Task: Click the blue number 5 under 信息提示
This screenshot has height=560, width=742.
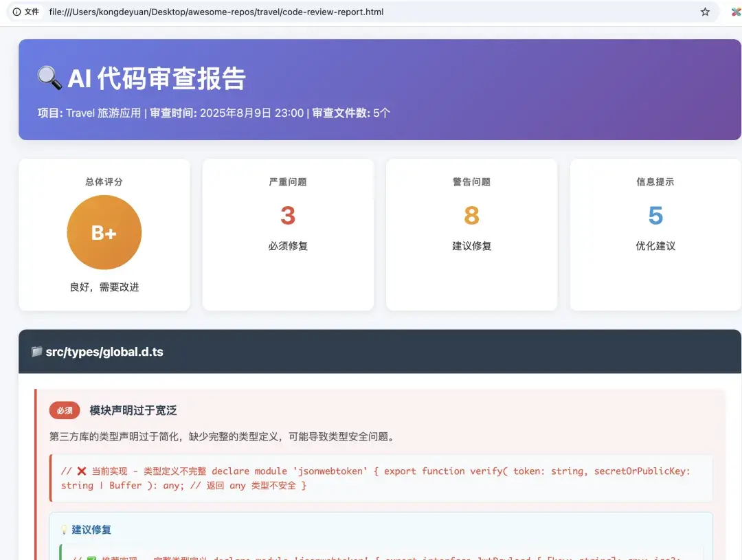Action: click(655, 215)
